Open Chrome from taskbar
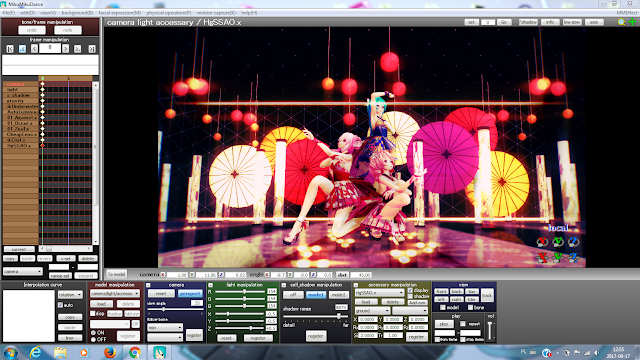Viewport: 640px width, 360px height. click(x=134, y=352)
